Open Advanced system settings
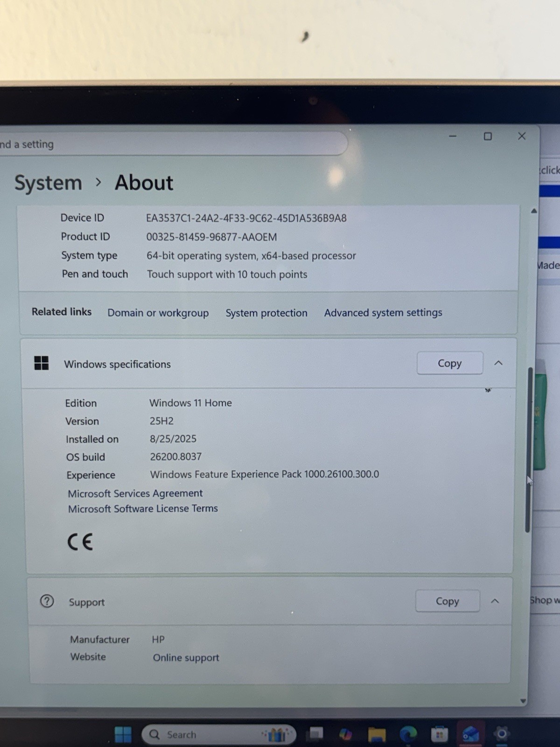 [x=383, y=312]
